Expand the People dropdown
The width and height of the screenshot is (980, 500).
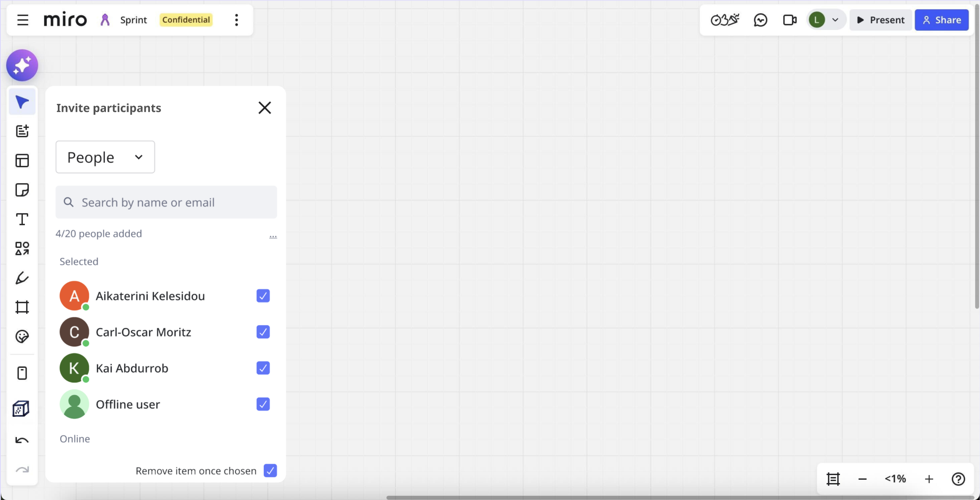105,157
